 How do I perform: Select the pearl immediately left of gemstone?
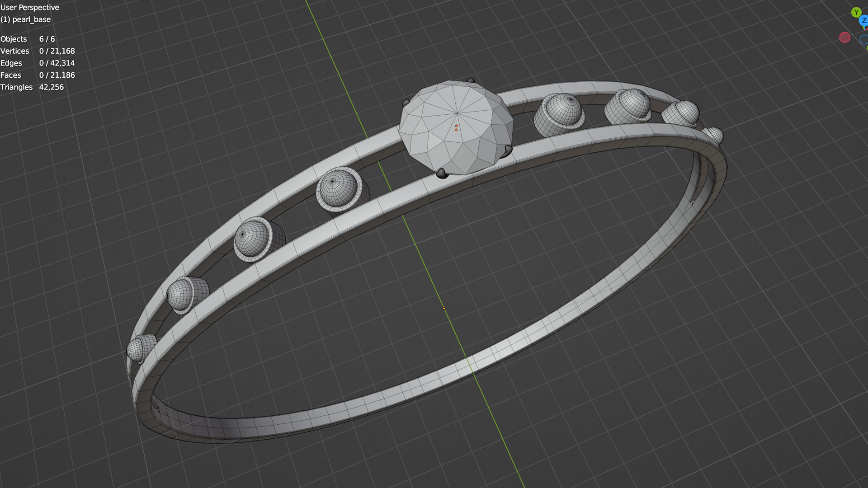tap(338, 189)
